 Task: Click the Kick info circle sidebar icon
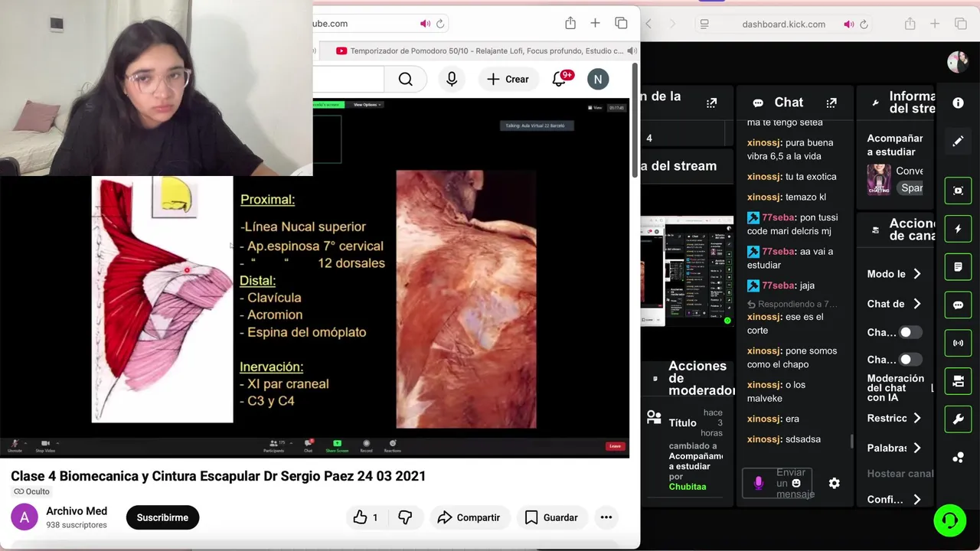[x=958, y=103]
